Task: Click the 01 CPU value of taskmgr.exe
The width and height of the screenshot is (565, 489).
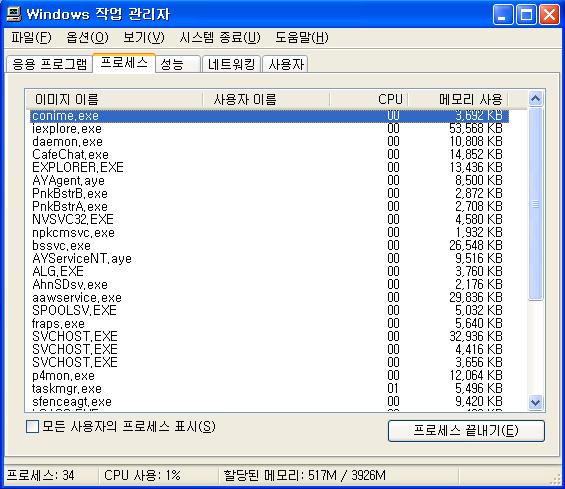Action: [393, 388]
